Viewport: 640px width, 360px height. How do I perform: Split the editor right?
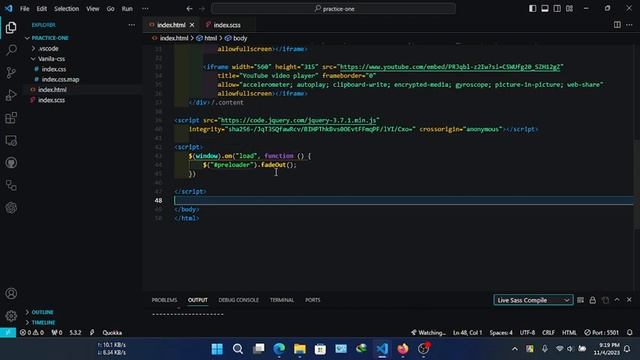[617, 25]
